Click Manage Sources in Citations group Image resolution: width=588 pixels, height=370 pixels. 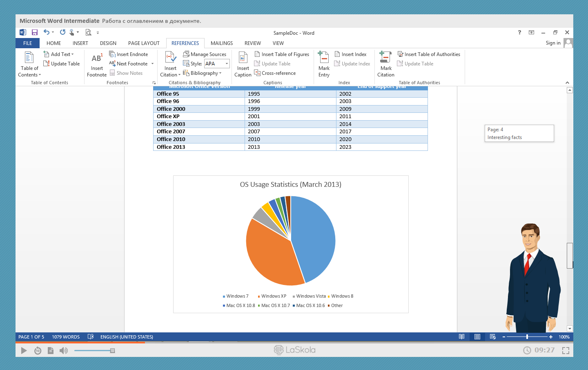coord(205,54)
